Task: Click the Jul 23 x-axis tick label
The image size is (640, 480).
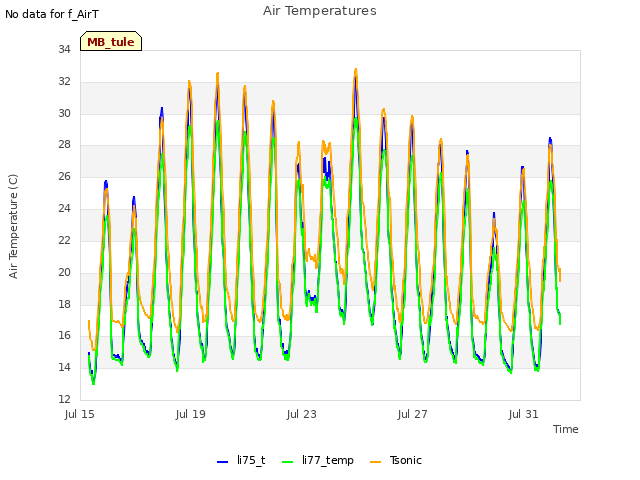Action: click(x=302, y=414)
